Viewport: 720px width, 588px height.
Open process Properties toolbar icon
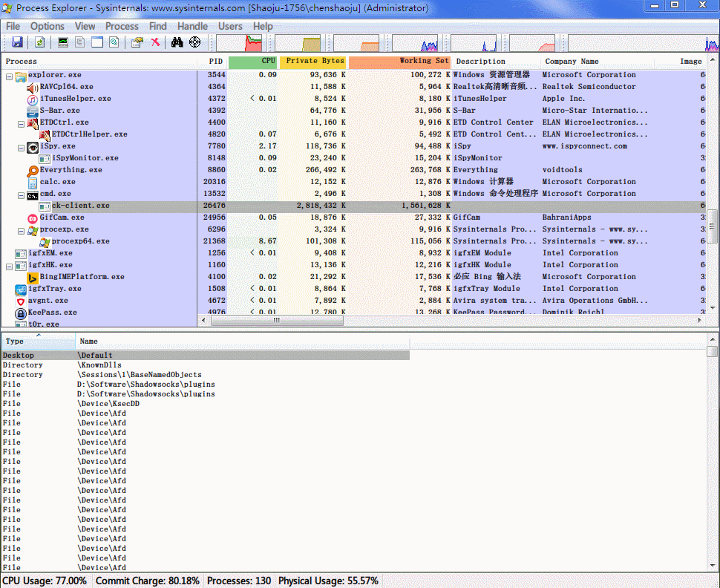[137, 43]
